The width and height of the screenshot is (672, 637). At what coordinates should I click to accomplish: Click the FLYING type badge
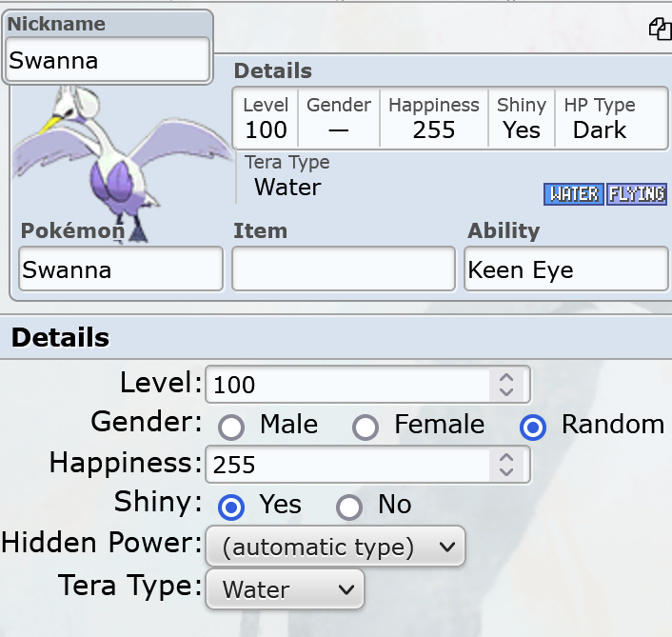coord(637,194)
